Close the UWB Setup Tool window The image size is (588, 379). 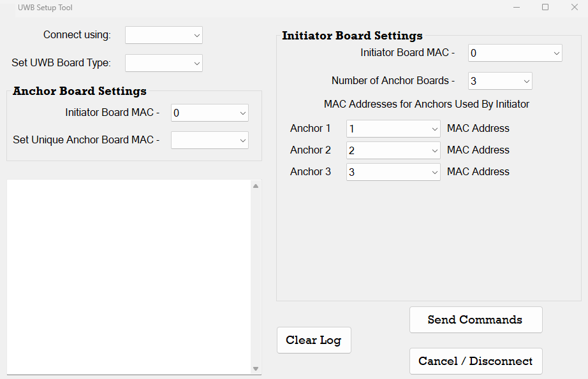tap(574, 7)
